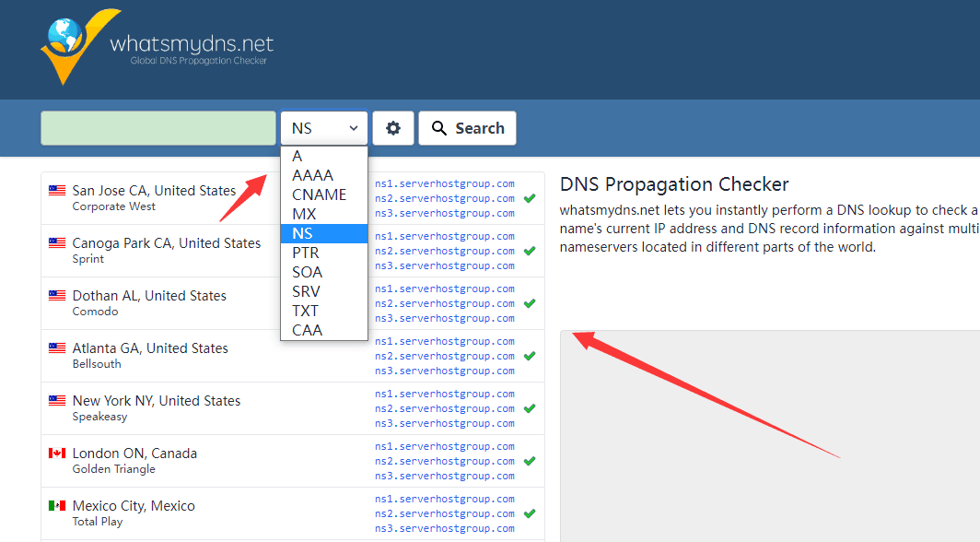
Task: Open settings with the gear icon
Action: coord(393,128)
